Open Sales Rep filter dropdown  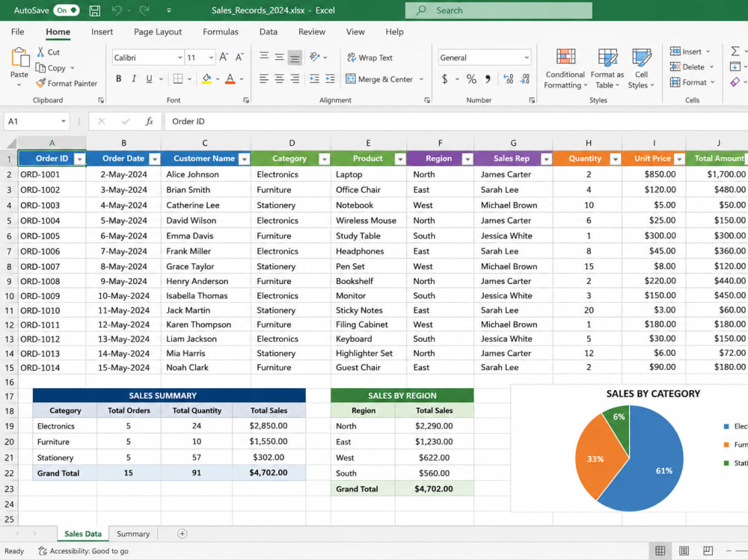pyautogui.click(x=546, y=159)
